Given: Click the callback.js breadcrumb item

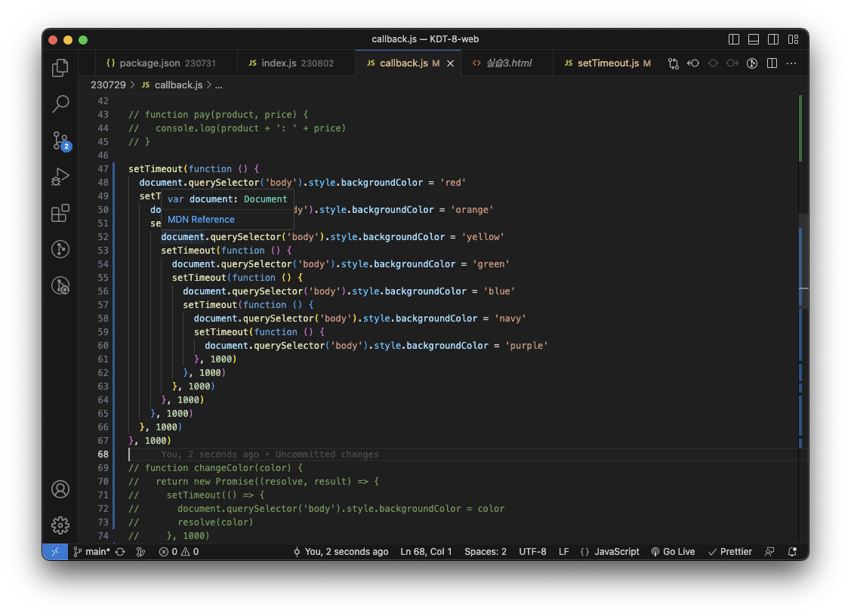Looking at the screenshot, I should pyautogui.click(x=172, y=85).
